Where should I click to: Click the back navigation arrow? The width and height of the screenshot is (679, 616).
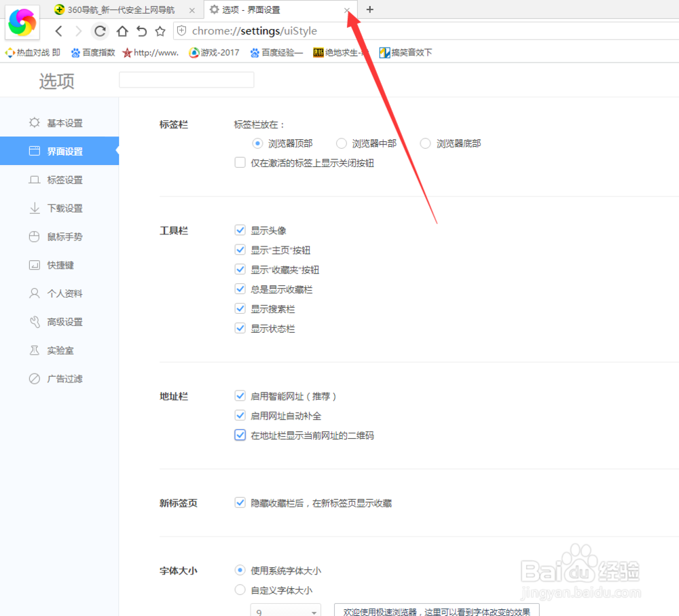59,31
